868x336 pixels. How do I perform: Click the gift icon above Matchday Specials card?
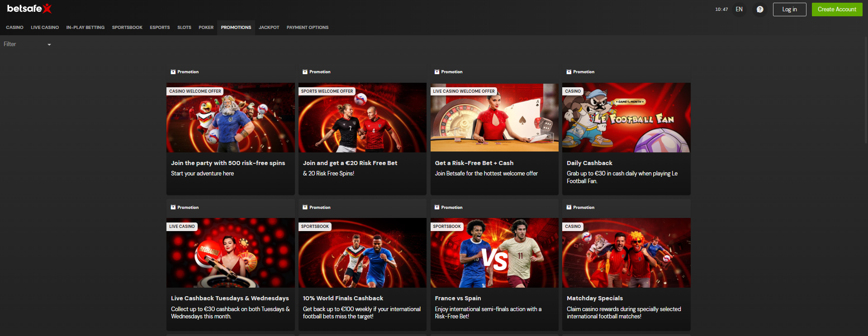coord(569,207)
